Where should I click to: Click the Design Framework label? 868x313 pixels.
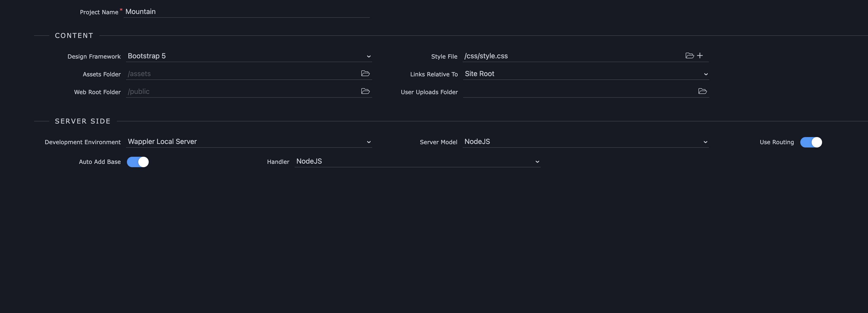(94, 56)
